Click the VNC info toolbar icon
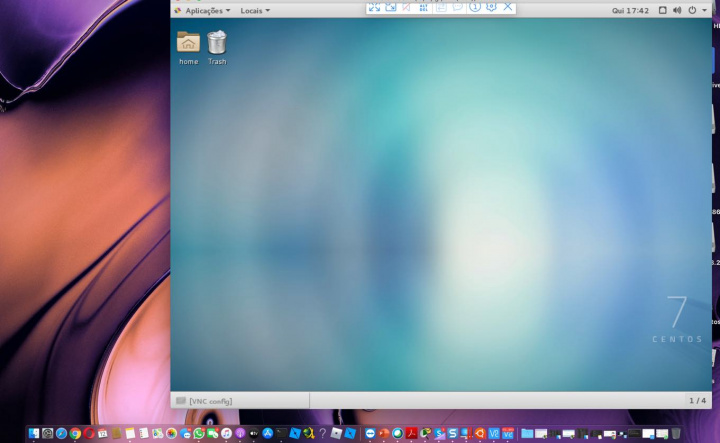The width and height of the screenshot is (720, 443). (x=475, y=6)
